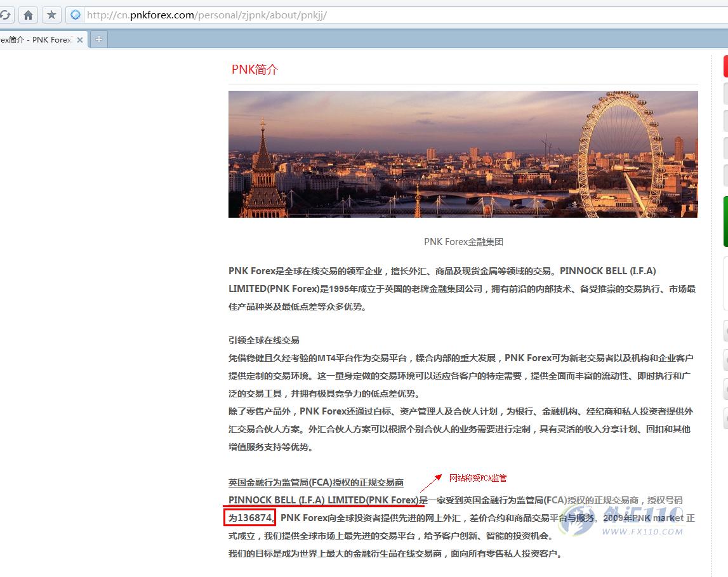Go to the browser home page icon
Image resolution: width=728 pixels, height=577 pixels.
(x=29, y=15)
